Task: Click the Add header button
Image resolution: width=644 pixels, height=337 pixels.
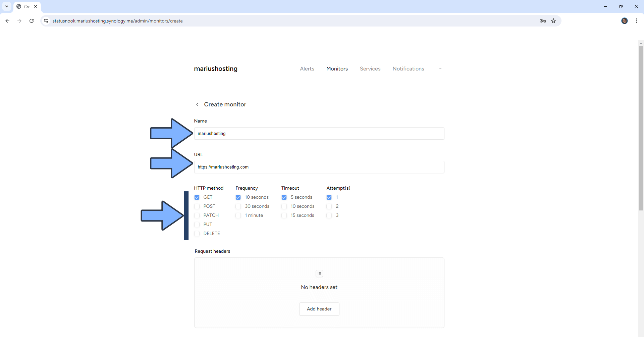Action: 319,309
